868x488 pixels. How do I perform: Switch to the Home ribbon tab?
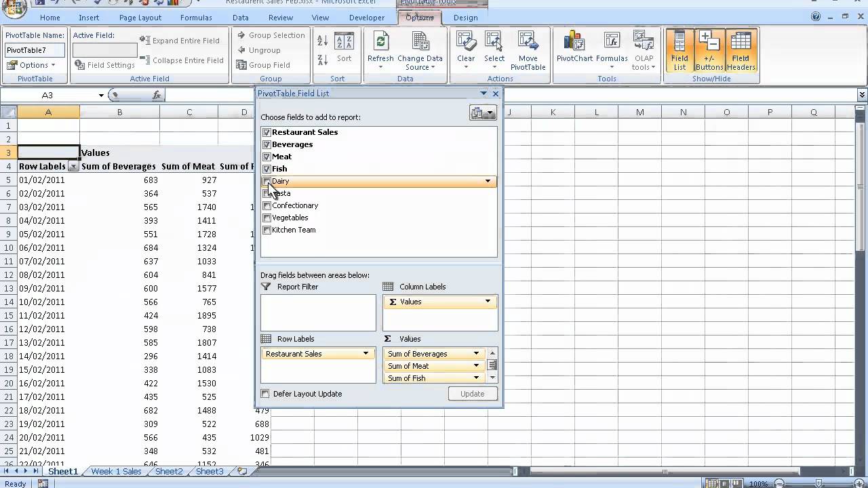(x=50, y=18)
